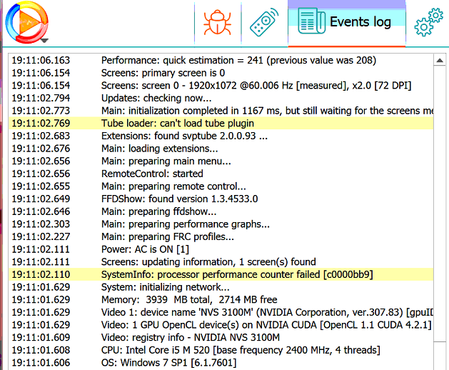The width and height of the screenshot is (449, 370).
Task: Open the SVP main menu logo
Action: point(27,22)
